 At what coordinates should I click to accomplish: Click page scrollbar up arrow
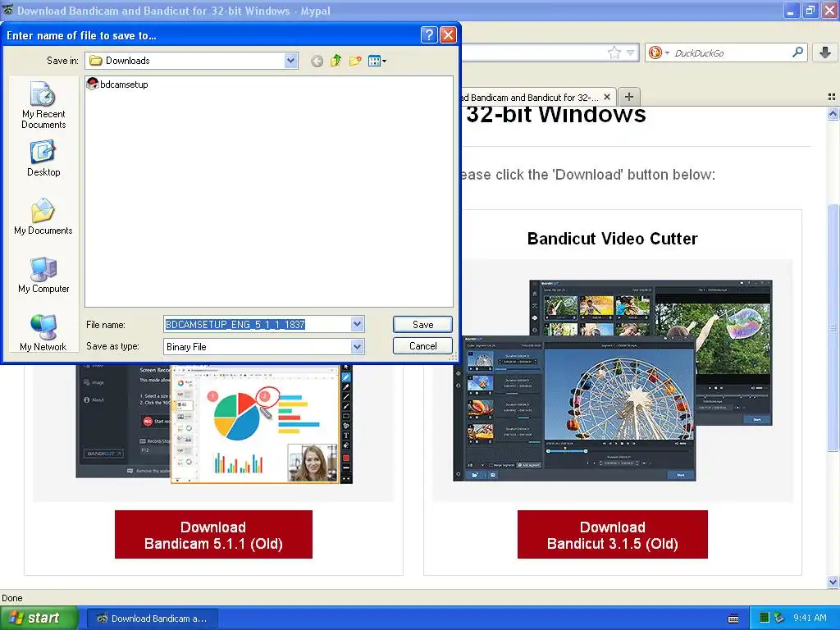[x=833, y=113]
